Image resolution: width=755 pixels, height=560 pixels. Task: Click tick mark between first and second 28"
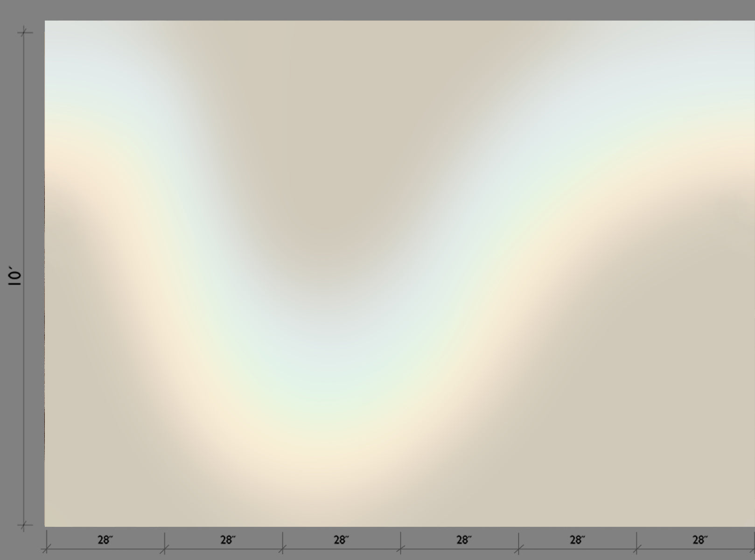point(164,549)
